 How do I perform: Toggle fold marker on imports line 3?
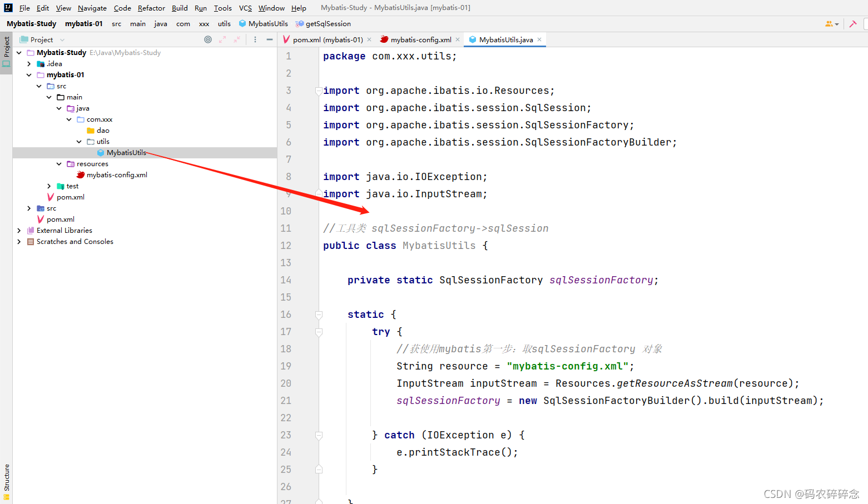319,91
